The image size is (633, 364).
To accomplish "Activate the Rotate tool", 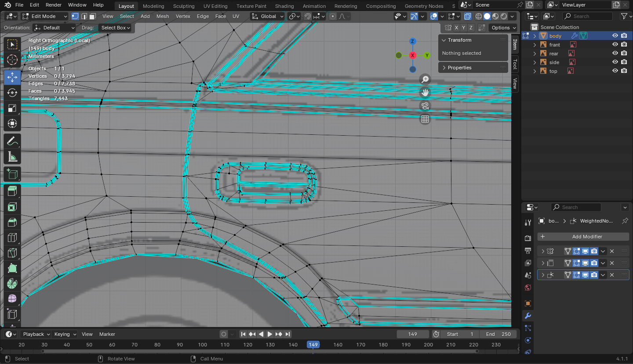I will 12,93.
